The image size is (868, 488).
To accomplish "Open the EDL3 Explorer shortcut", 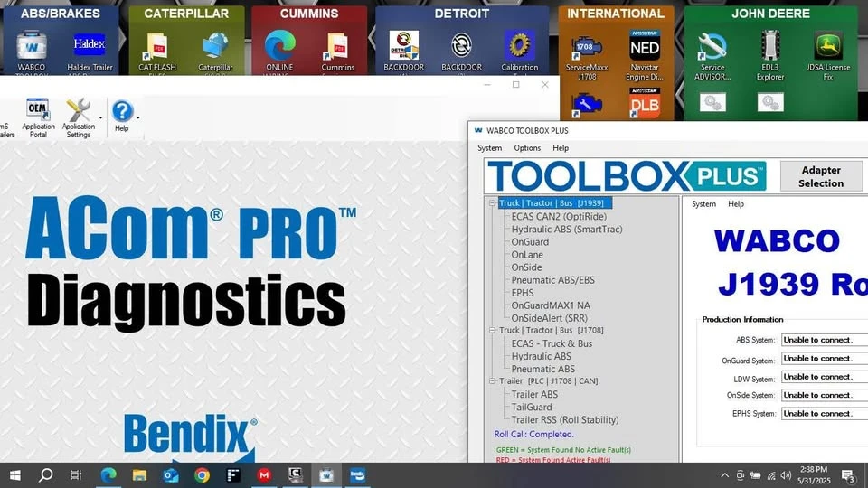I will pyautogui.click(x=770, y=56).
